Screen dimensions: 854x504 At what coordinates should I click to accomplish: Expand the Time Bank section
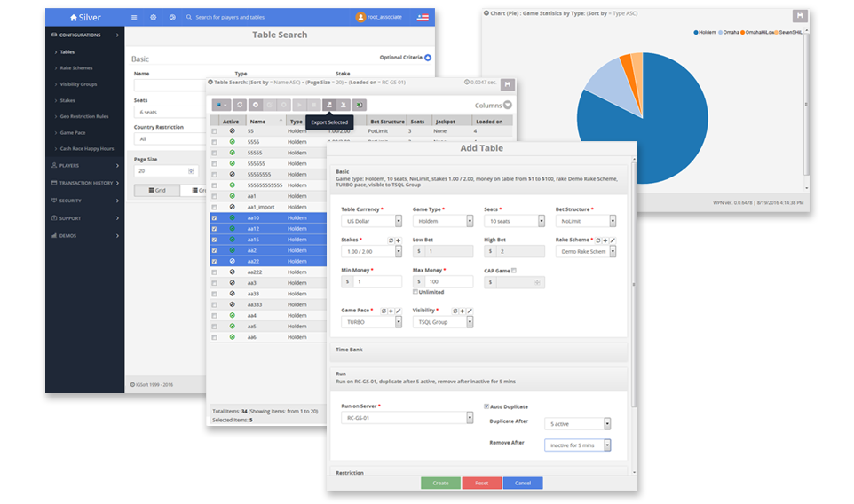tap(478, 350)
